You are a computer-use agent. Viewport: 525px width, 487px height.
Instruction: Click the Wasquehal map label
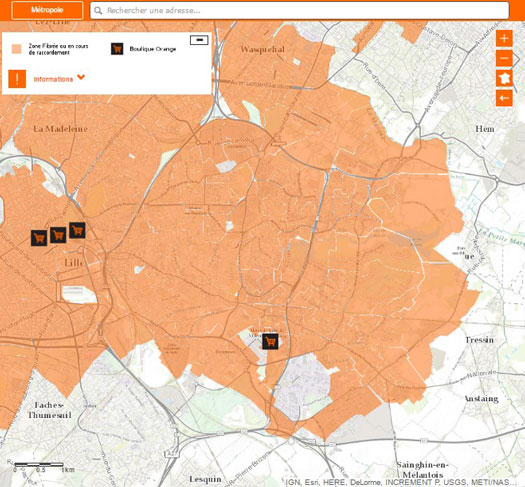(262, 50)
